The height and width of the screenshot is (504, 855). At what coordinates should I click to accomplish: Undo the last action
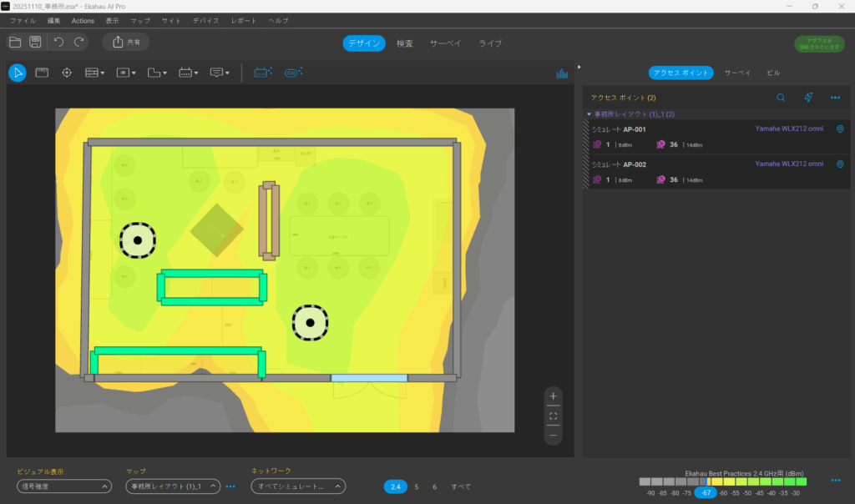tap(58, 42)
